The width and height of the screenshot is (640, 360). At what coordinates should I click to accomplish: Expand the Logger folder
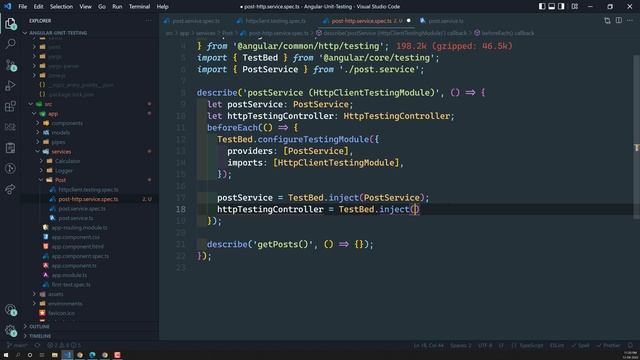(x=64, y=171)
